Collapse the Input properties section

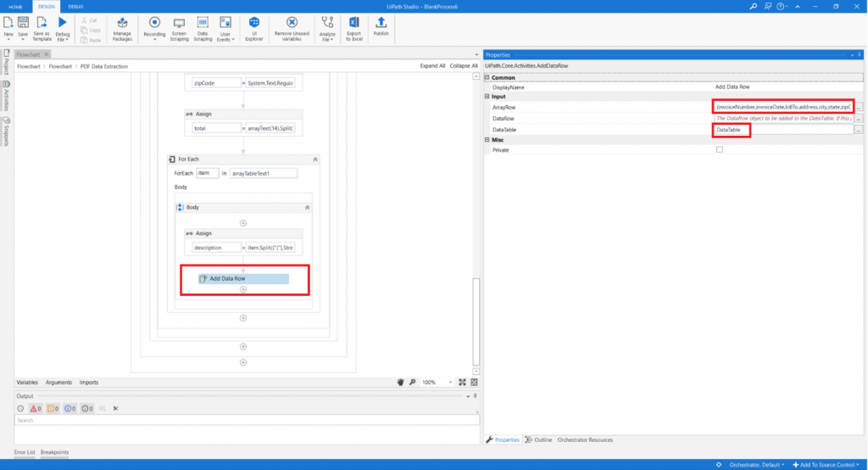pyautogui.click(x=487, y=97)
